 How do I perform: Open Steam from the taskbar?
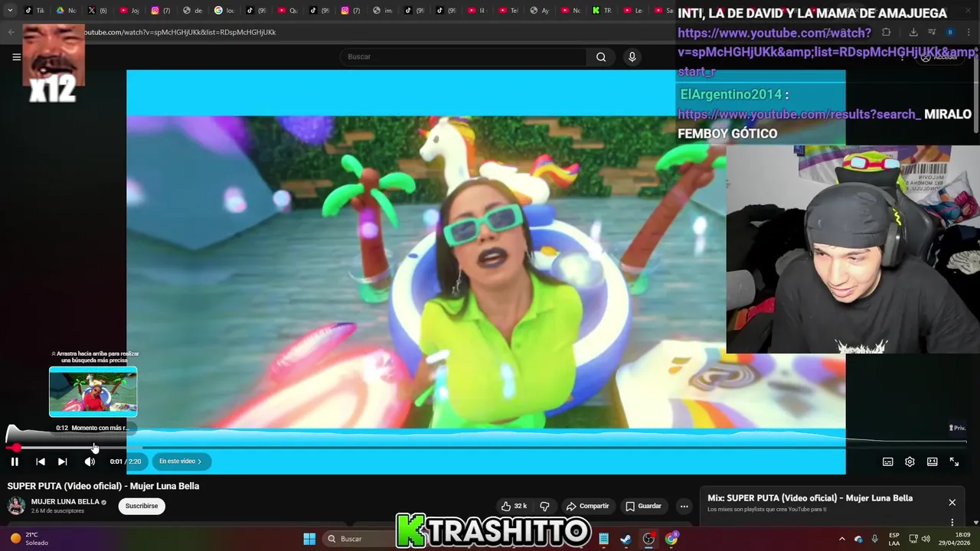626,539
